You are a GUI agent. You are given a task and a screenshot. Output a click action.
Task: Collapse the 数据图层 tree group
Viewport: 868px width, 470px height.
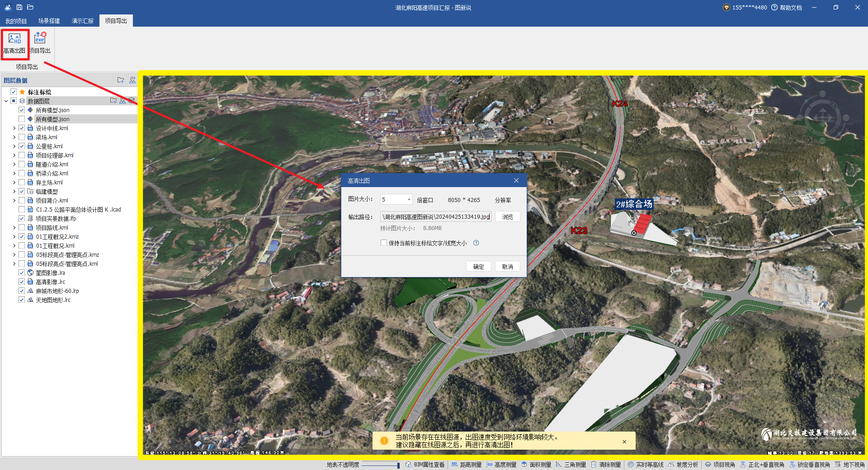point(6,101)
